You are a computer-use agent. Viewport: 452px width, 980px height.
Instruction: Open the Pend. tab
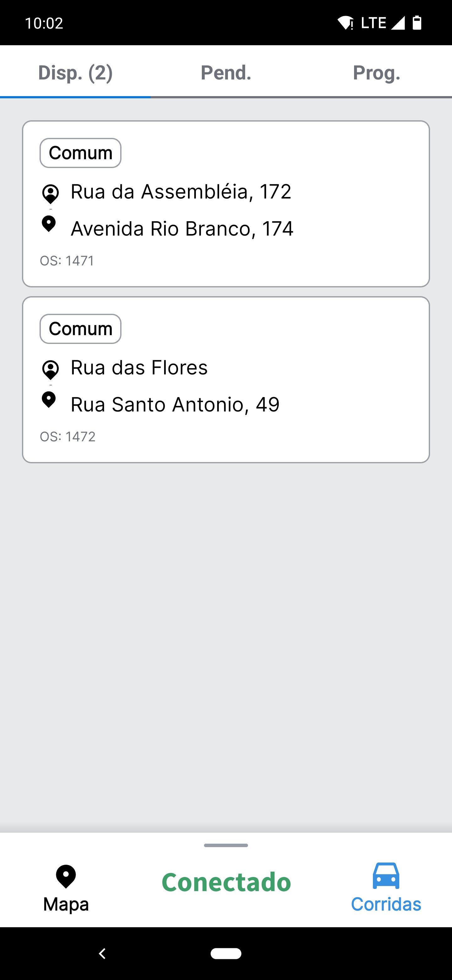click(x=226, y=73)
